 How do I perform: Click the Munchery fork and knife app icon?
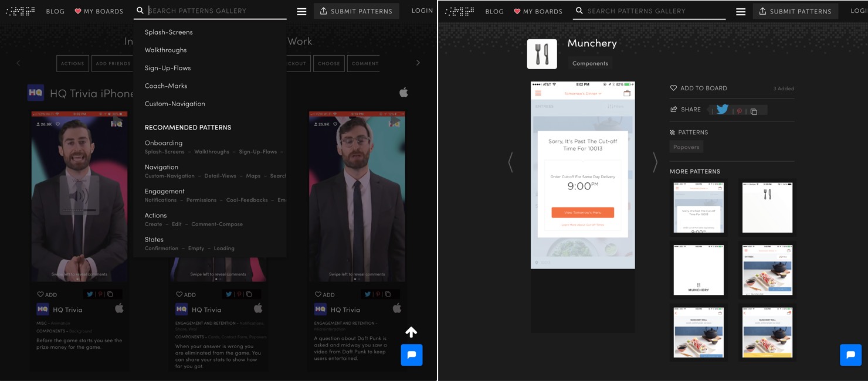coord(542,55)
